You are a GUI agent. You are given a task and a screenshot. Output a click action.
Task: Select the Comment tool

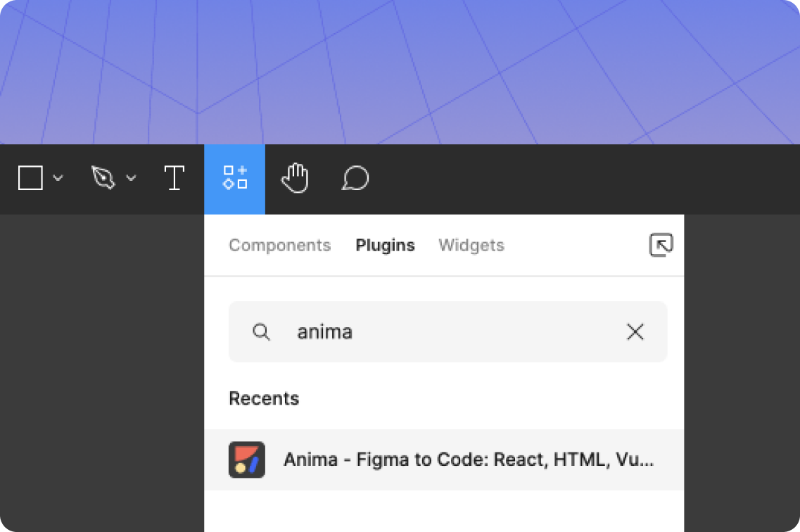coord(355,179)
